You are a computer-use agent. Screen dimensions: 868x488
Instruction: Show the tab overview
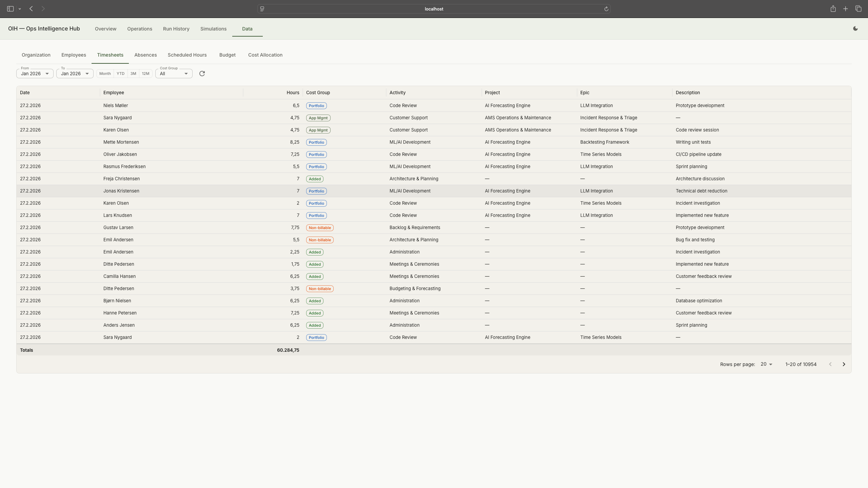click(858, 8)
